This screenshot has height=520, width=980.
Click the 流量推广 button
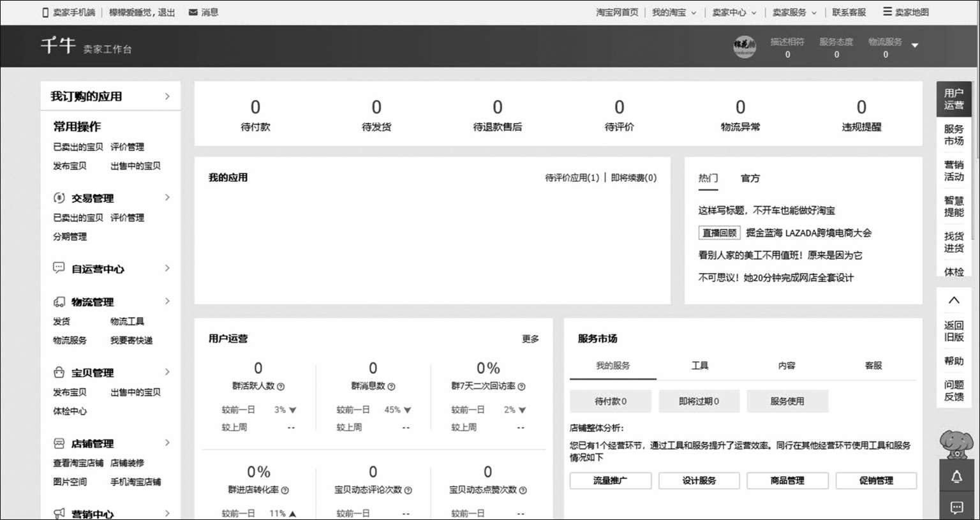point(610,480)
